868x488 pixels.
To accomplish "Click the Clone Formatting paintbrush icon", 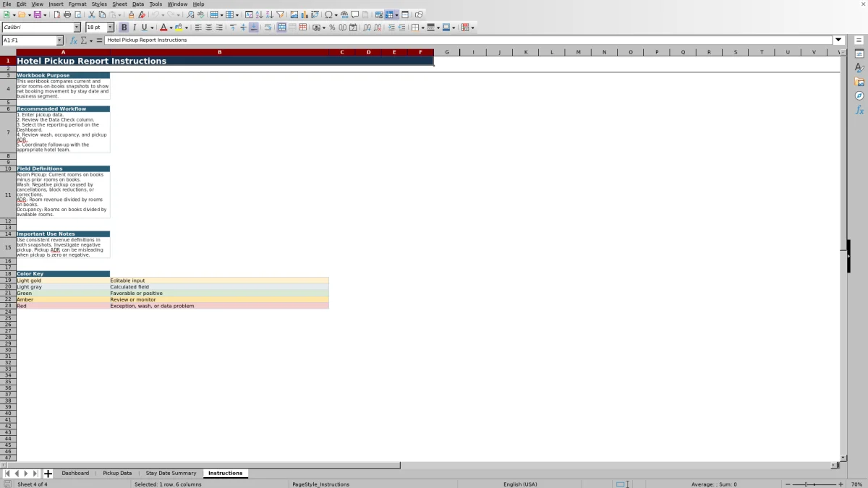I will pyautogui.click(x=131, y=14).
